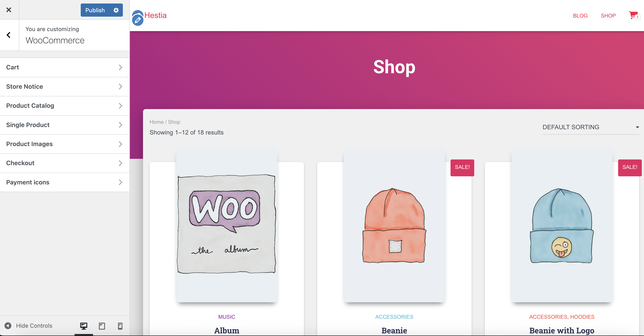Open publish settings gear icon

point(116,10)
